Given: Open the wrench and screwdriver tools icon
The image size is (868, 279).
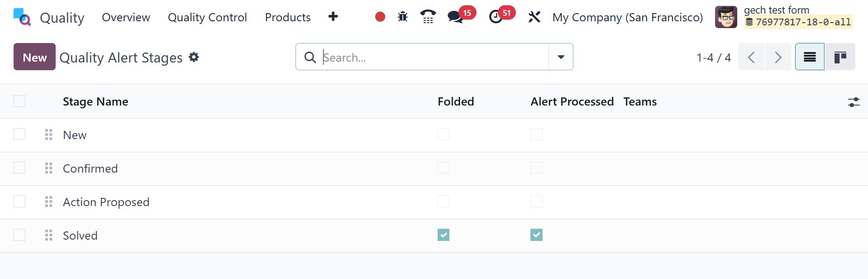Looking at the screenshot, I should pos(534,17).
